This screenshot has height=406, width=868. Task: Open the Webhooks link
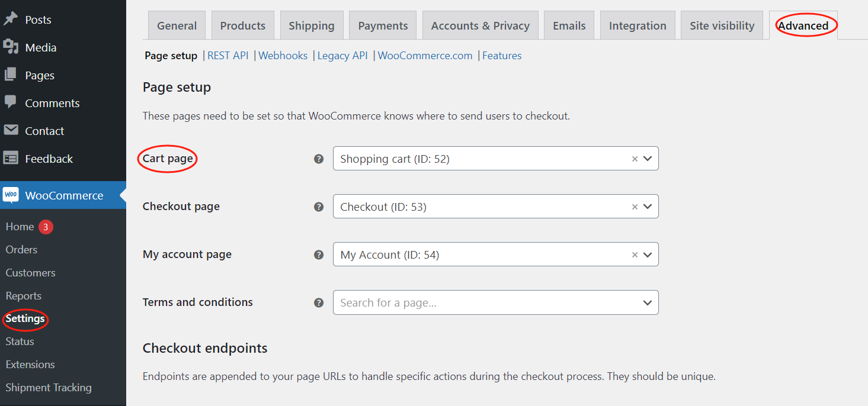pyautogui.click(x=283, y=55)
